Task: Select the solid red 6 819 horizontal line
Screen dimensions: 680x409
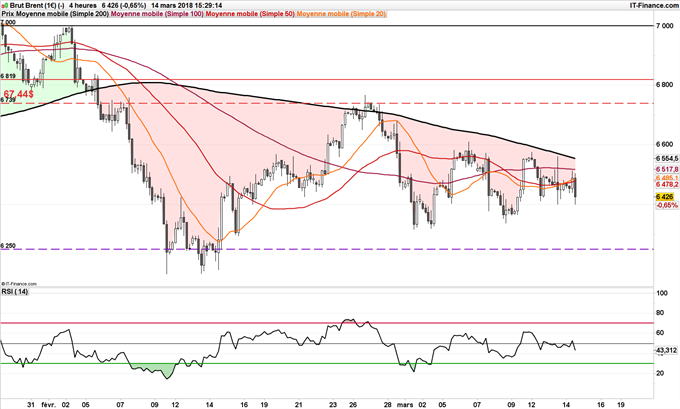Action: pos(327,79)
